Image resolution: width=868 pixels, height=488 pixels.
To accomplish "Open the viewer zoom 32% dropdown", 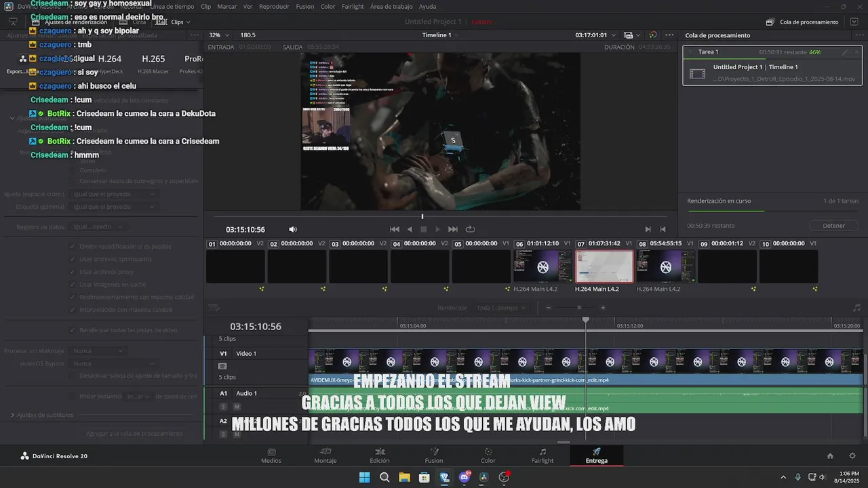I will pyautogui.click(x=218, y=35).
